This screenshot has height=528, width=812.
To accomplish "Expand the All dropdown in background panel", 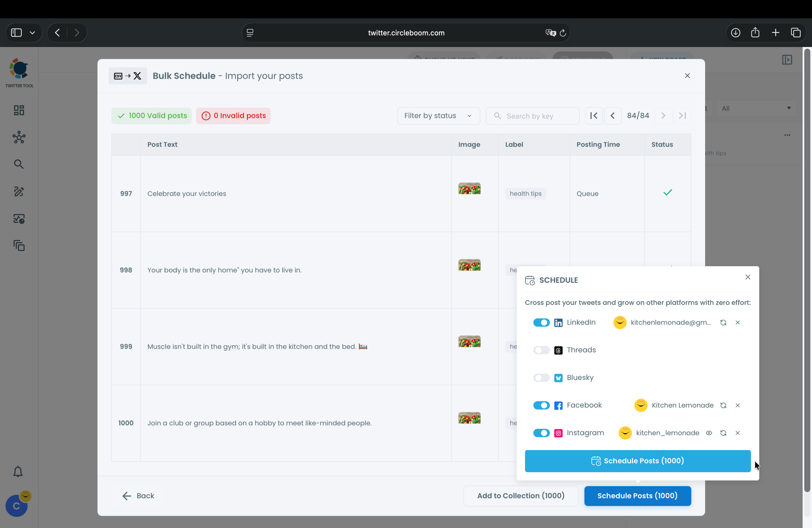I will [756, 108].
